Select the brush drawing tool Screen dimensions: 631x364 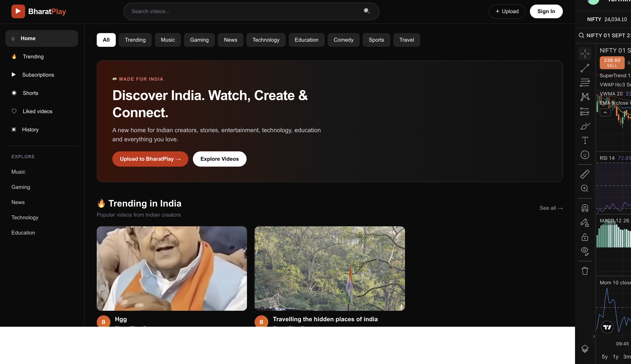585,126
